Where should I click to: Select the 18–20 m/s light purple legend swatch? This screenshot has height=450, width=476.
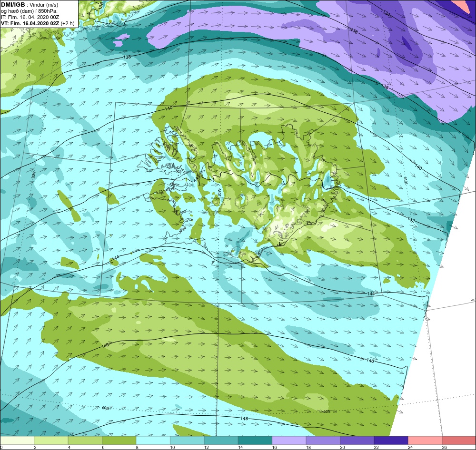[x=323, y=440]
